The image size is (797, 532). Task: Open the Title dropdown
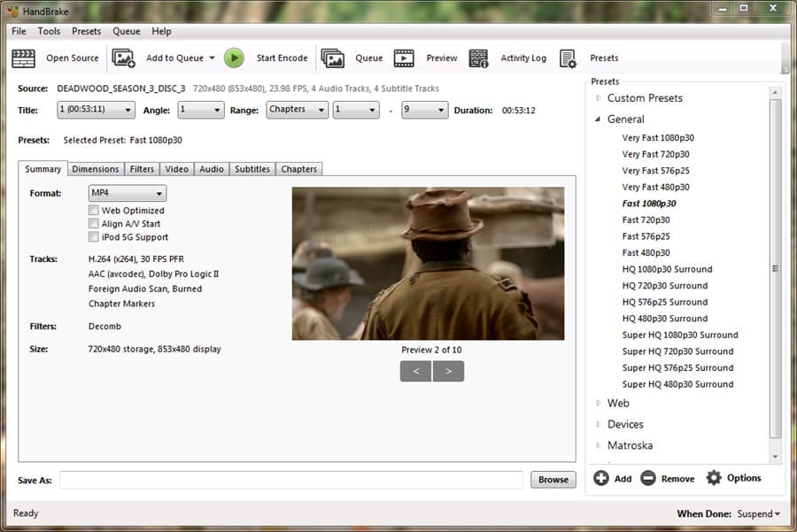(x=96, y=110)
